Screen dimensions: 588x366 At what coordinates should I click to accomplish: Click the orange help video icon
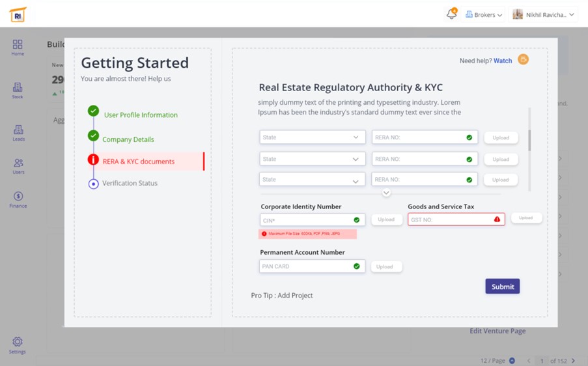pyautogui.click(x=523, y=60)
